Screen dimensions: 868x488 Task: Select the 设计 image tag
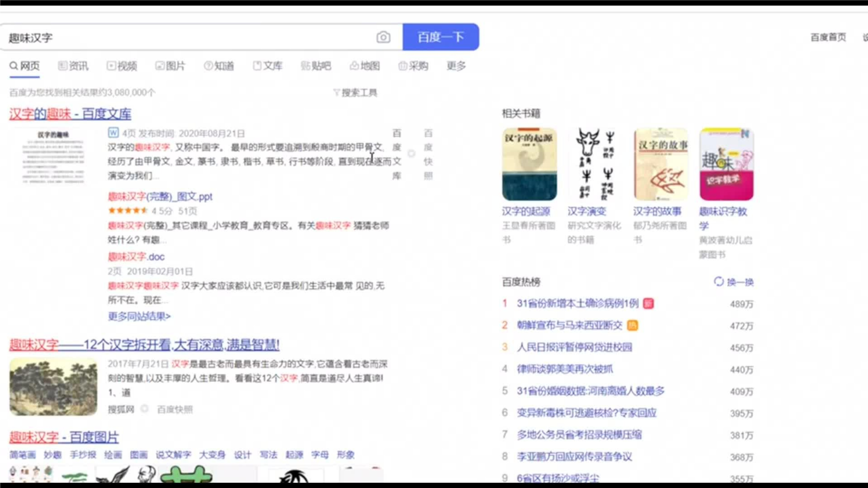[x=243, y=455]
